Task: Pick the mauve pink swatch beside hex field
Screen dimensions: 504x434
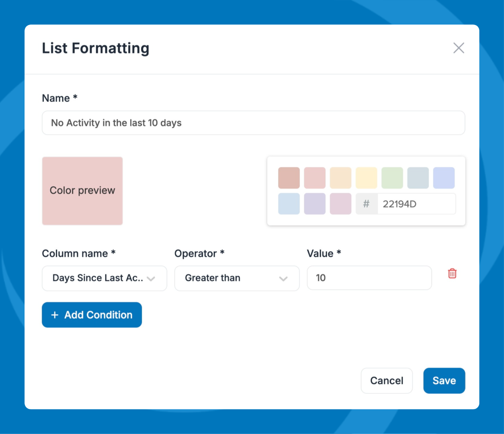Action: pyautogui.click(x=340, y=204)
